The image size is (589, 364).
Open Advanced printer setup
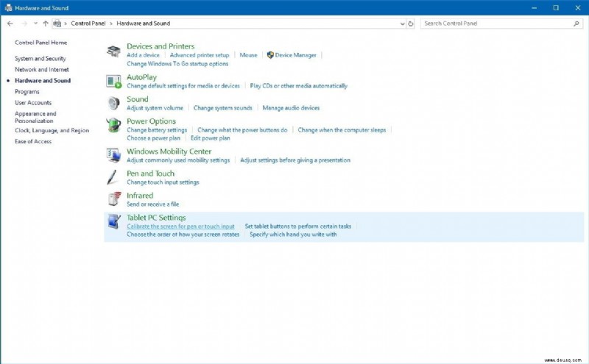click(200, 55)
